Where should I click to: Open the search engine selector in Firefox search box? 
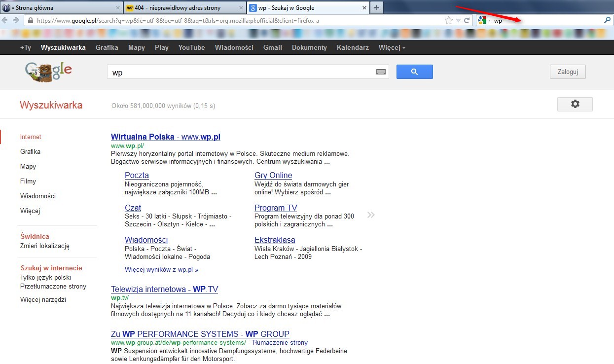[485, 21]
